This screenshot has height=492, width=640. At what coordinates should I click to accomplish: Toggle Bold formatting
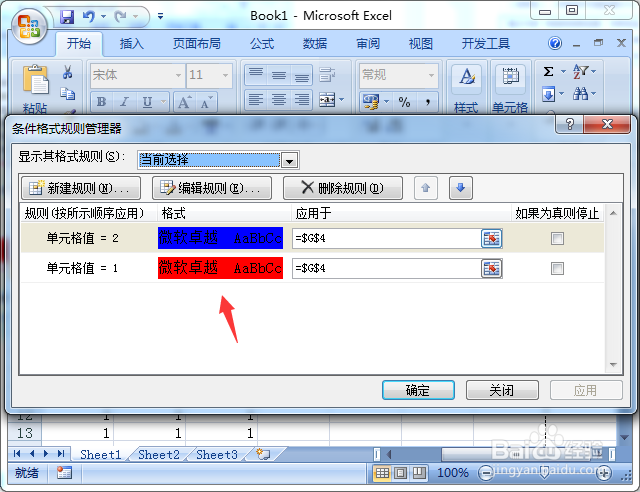[102, 102]
